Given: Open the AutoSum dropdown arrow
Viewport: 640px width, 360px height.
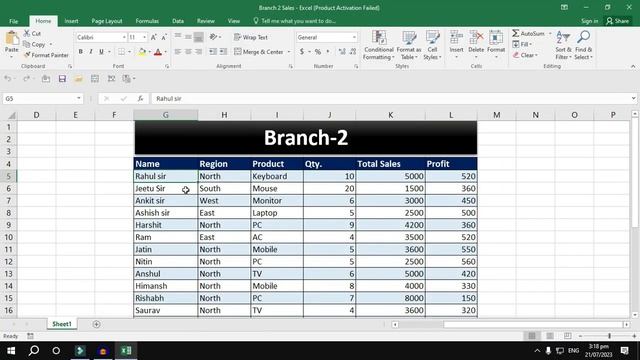Looking at the screenshot, I should 550,33.
